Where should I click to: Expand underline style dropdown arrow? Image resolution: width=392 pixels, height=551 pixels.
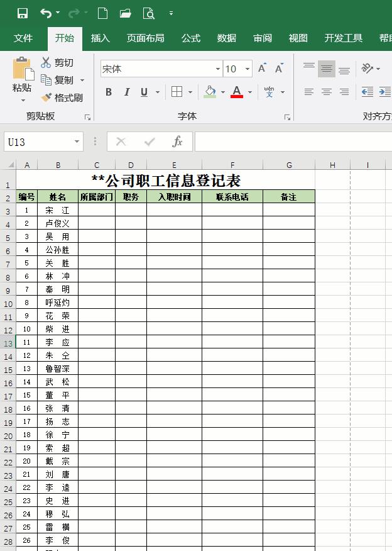[158, 92]
